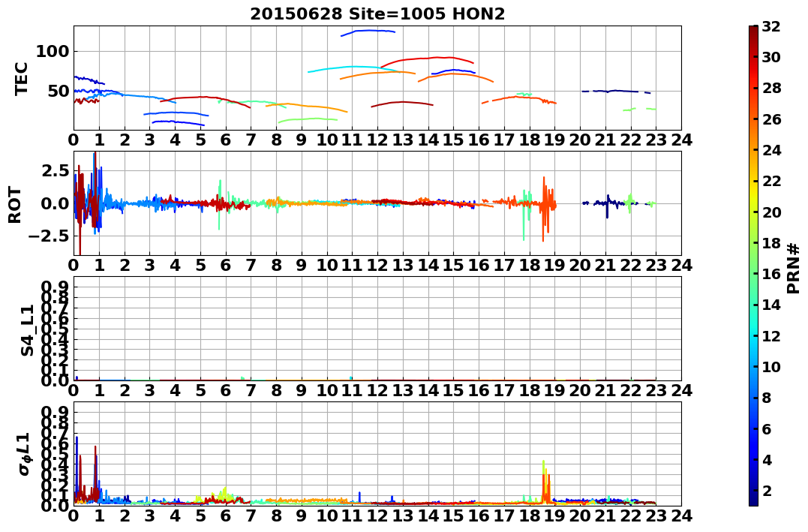The width and height of the screenshot is (808, 532).
Task: Click hour 18 label under the σφL1 panel
Action: coord(529,515)
